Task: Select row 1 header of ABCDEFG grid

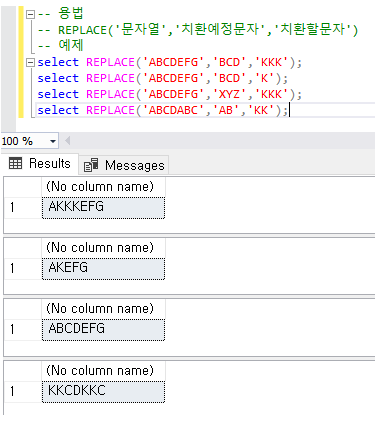Action: (23, 329)
